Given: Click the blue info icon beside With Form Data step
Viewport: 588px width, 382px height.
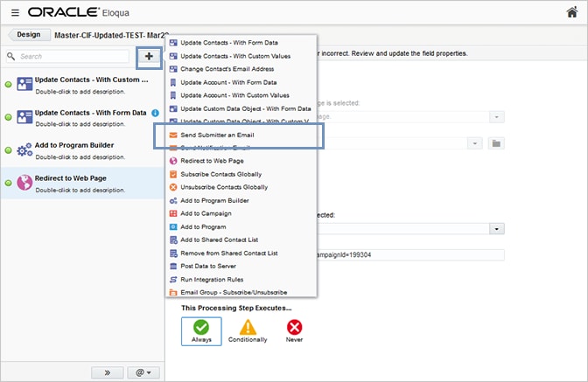Looking at the screenshot, I should click(x=155, y=113).
